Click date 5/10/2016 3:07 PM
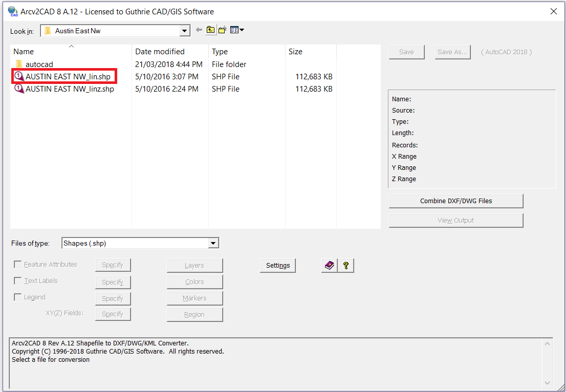The image size is (566, 392). click(167, 77)
